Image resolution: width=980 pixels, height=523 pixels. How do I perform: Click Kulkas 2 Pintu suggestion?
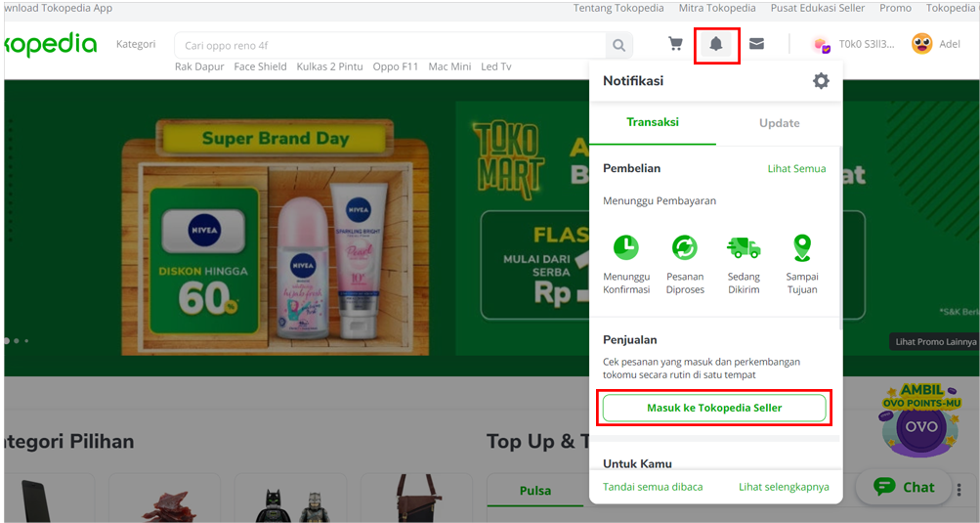pos(329,66)
